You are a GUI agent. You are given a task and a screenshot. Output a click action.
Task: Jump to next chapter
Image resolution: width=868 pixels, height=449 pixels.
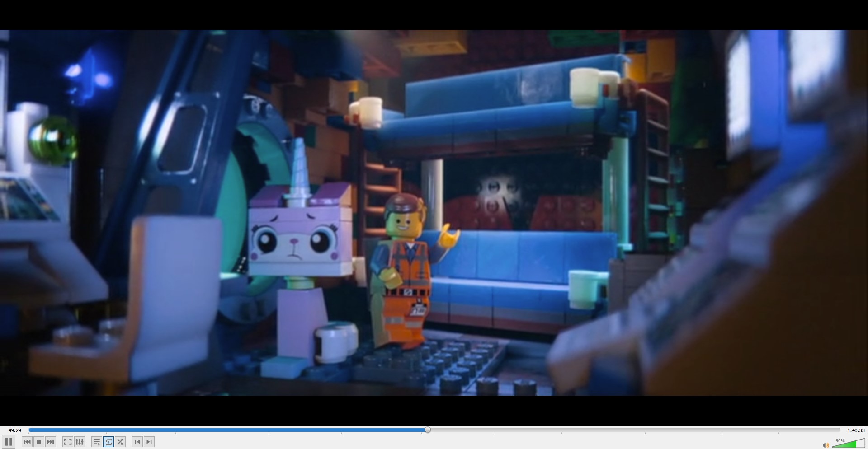149,442
